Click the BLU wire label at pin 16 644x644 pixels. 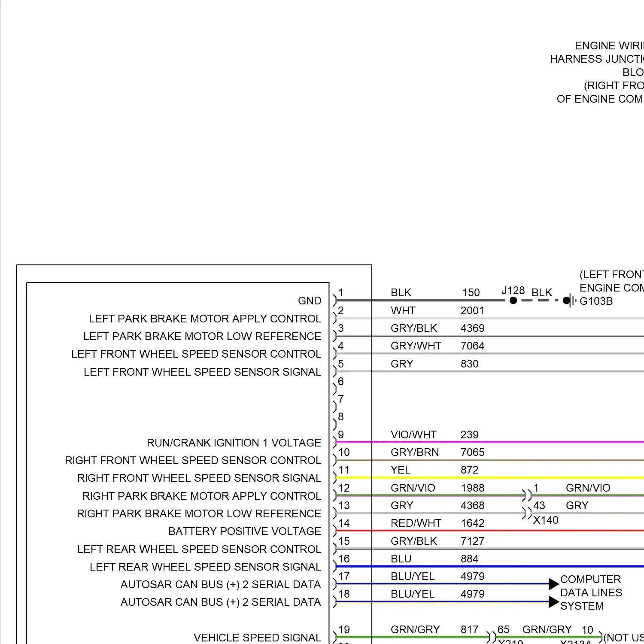tap(401, 559)
